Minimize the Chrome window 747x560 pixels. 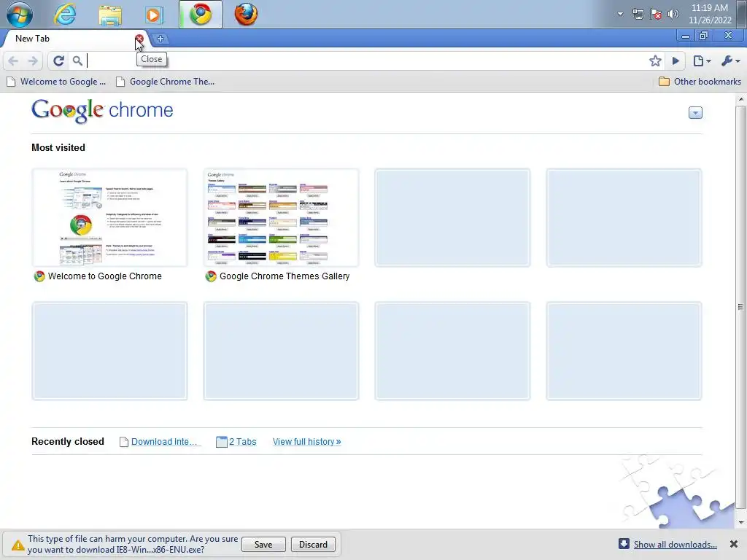point(686,36)
